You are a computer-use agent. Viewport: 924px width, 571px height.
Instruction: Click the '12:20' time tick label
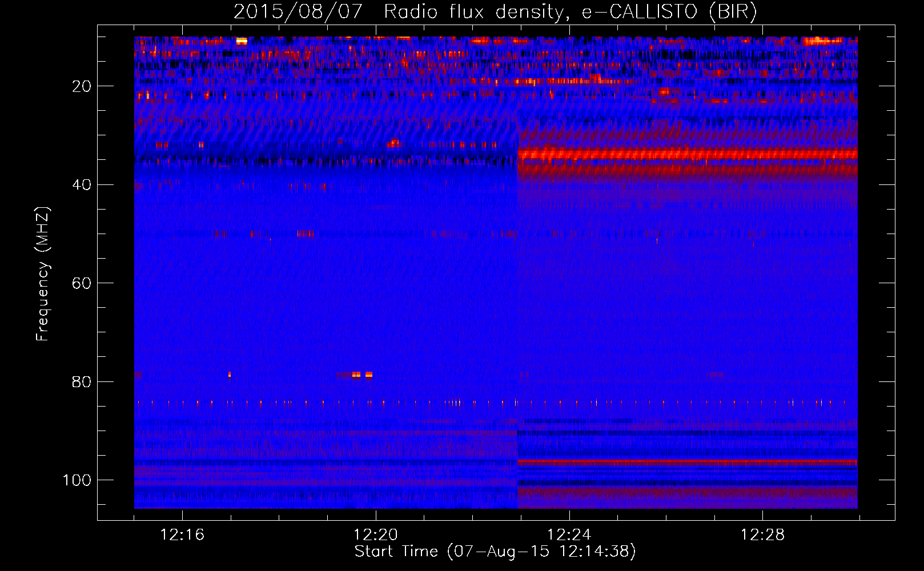(376, 535)
